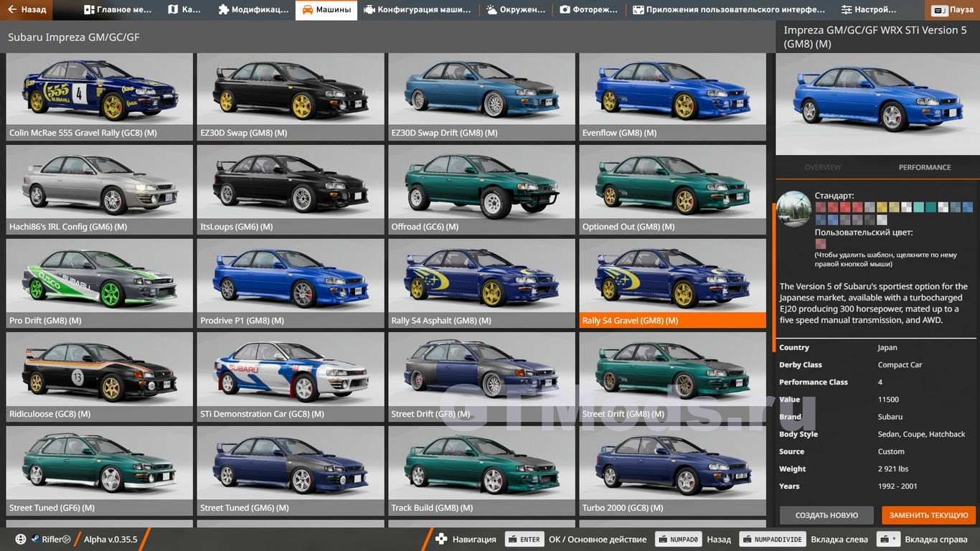This screenshot has width=980, height=551.
Task: Open the Настройки sliders tab
Action: (x=869, y=10)
